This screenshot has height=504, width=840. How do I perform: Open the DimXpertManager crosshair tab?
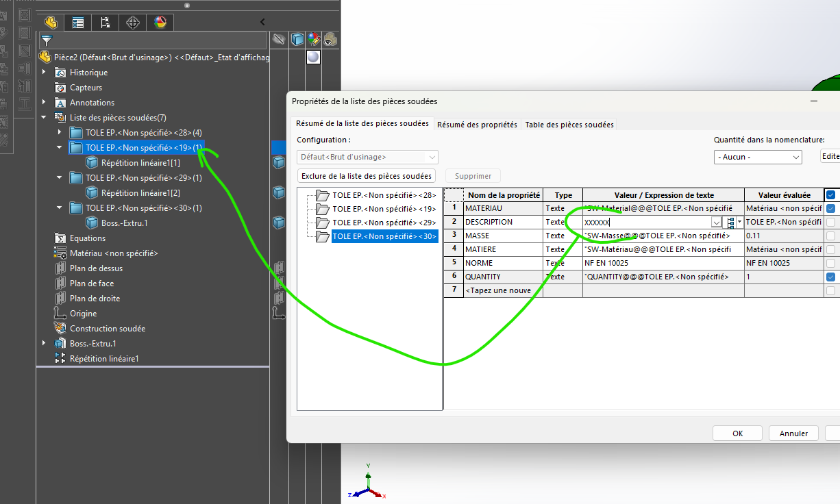(x=133, y=23)
